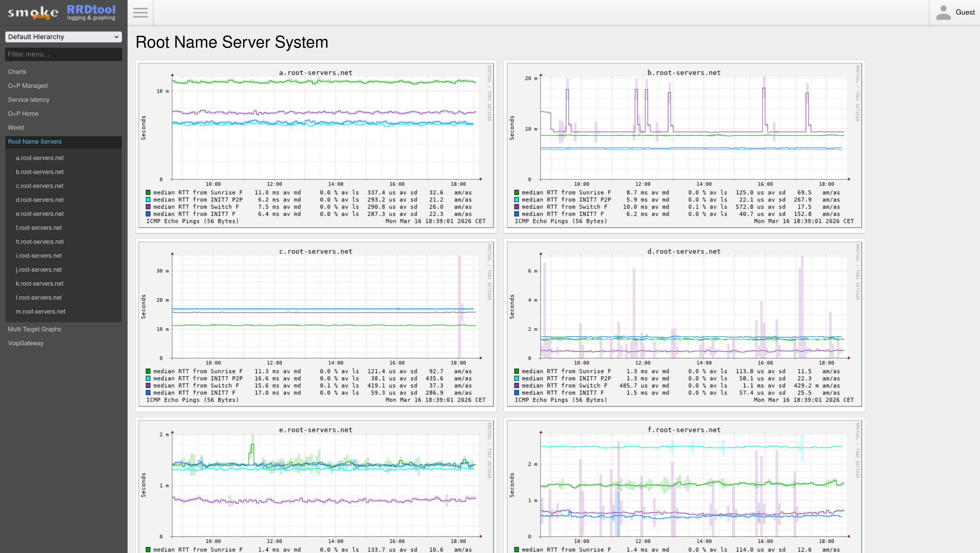Open the b.root-servers.net graph
This screenshot has height=553, width=980.
684,145
